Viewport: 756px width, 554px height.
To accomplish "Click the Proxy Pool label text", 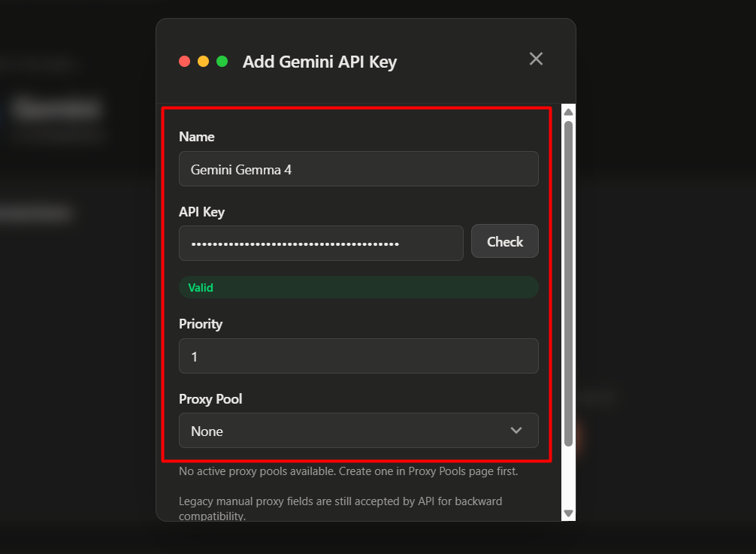I will point(210,399).
